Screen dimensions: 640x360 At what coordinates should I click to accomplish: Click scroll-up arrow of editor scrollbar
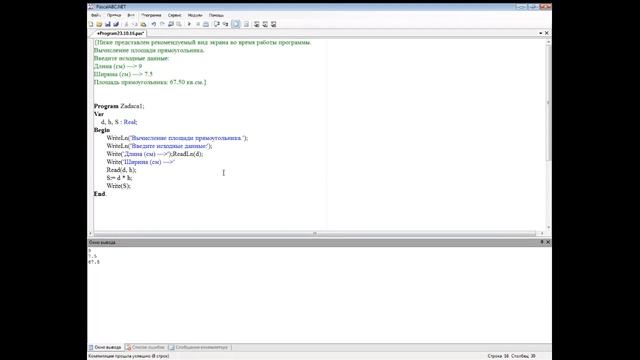pyautogui.click(x=548, y=42)
